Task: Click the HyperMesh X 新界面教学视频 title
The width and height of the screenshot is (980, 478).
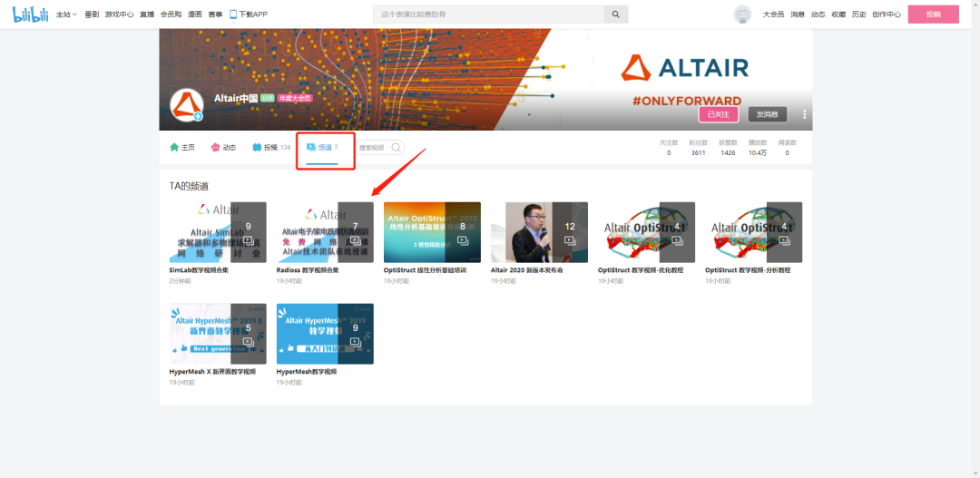Action: (212, 372)
